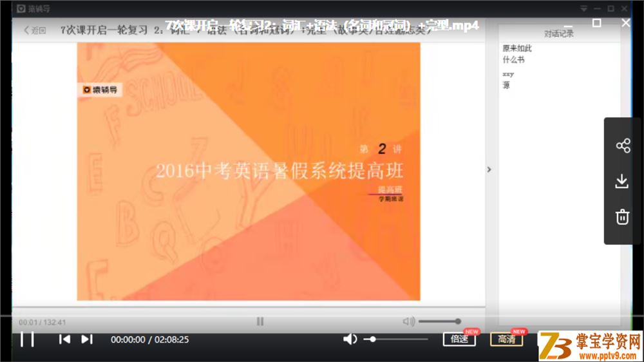This screenshot has width=644, height=362.
Task: Skip to the next video
Action: (87, 339)
